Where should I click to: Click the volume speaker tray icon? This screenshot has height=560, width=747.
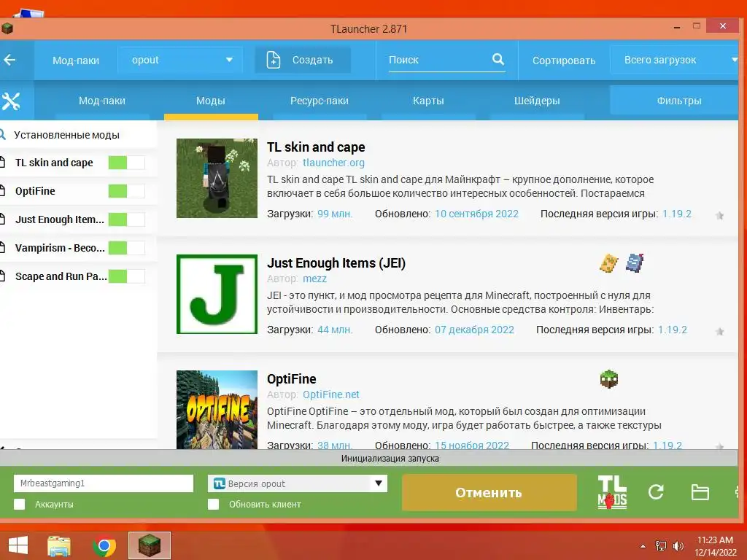[x=678, y=546]
